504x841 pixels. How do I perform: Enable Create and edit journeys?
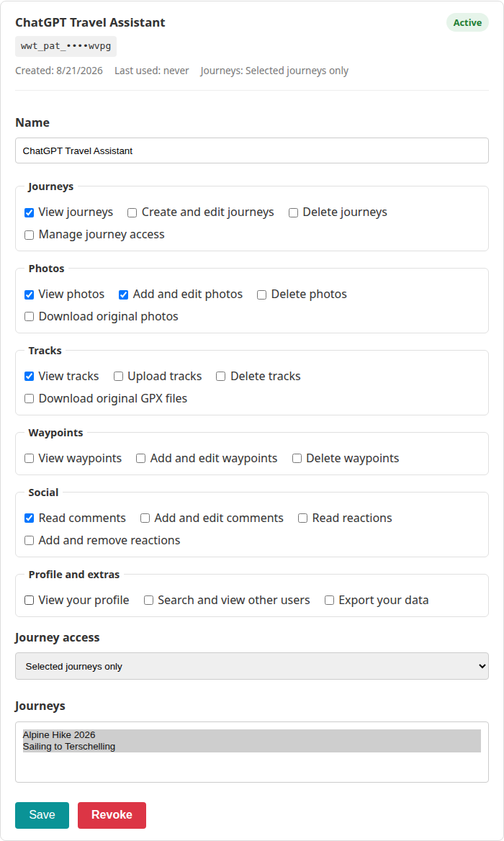pos(132,213)
